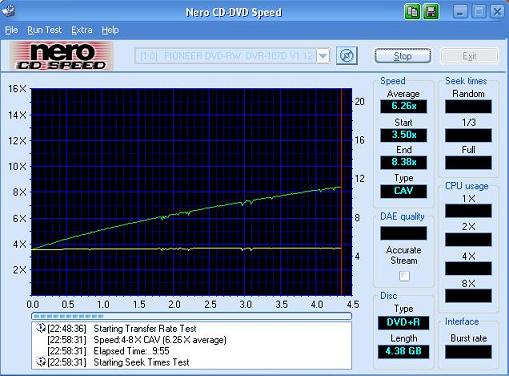Click the save floppy disk icon

[x=431, y=12]
